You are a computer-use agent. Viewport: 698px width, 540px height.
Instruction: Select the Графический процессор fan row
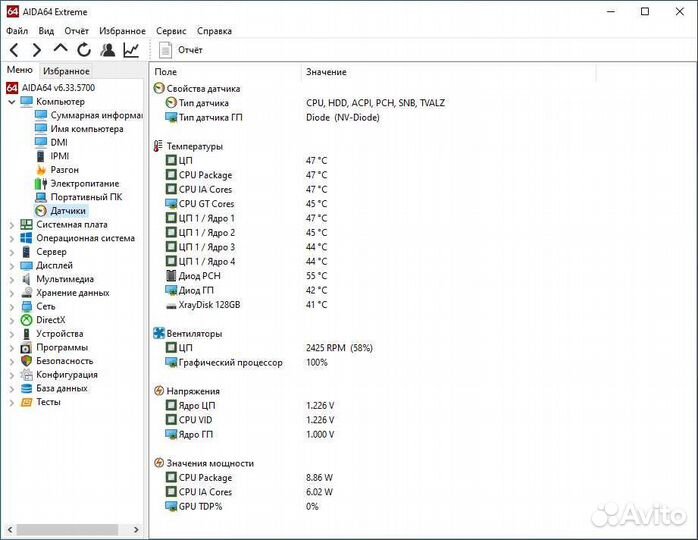pos(230,362)
